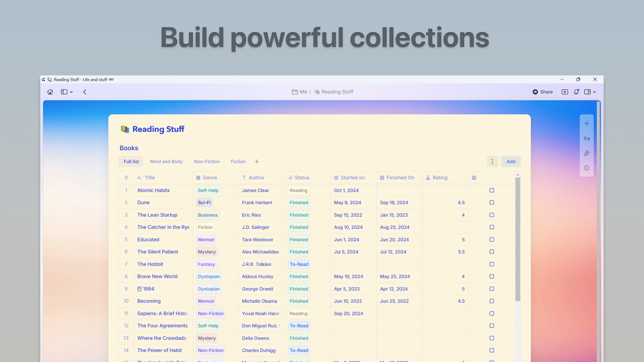Screen dimensions: 644x362
Task: Open the notifications bell
Action: pyautogui.click(x=576, y=92)
